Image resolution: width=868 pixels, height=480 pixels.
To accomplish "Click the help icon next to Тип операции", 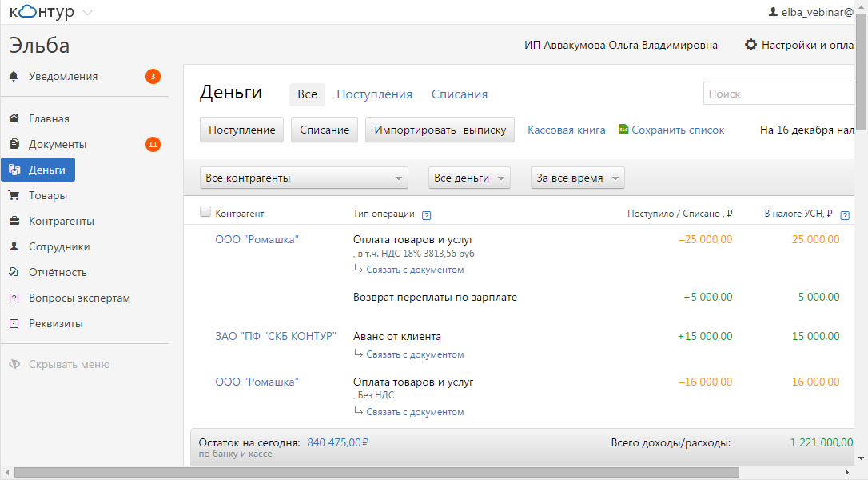I will (426, 215).
